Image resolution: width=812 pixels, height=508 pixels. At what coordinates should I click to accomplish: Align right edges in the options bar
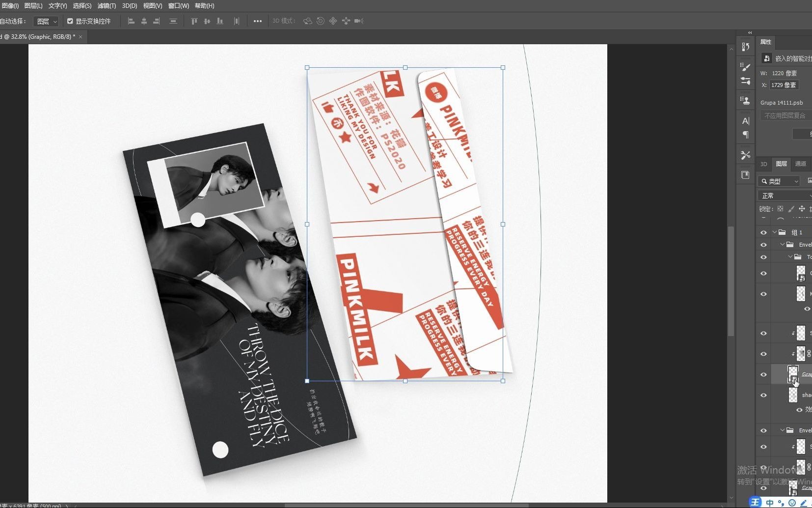157,21
